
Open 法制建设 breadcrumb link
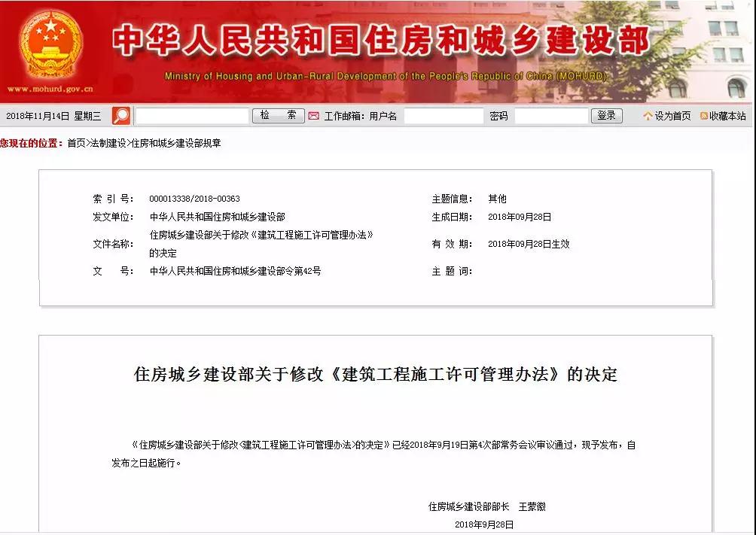point(108,143)
